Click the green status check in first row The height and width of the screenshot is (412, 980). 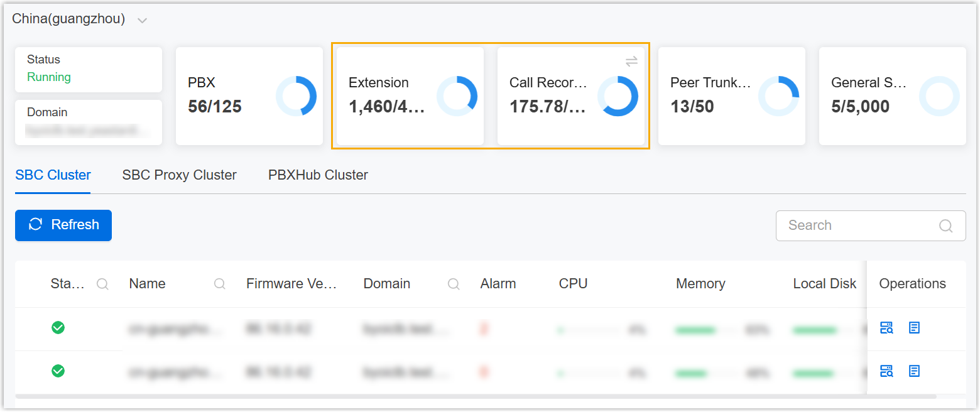pos(58,328)
